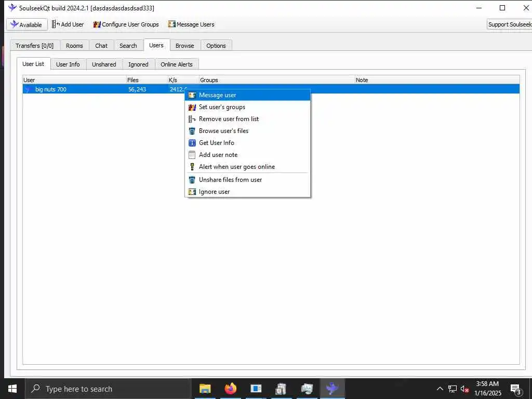This screenshot has width=532, height=399.
Task: Click the Available status button
Action: coord(27,24)
